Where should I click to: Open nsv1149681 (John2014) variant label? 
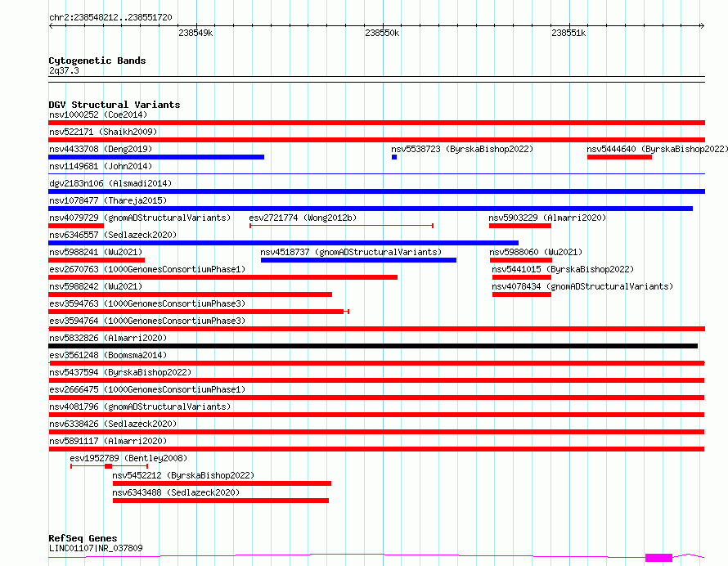101,166
